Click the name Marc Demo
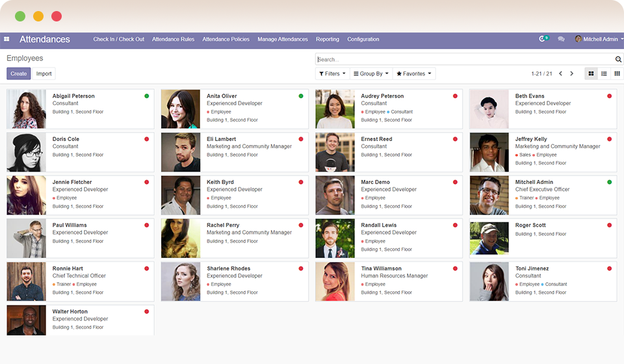This screenshot has height=364, width=624. click(375, 182)
